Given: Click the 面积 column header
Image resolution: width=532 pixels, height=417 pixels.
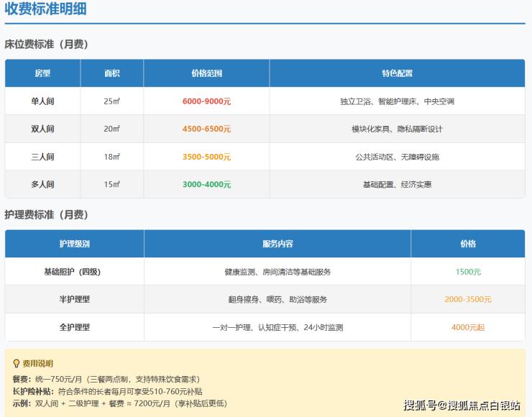Looking at the screenshot, I should click(x=111, y=73).
